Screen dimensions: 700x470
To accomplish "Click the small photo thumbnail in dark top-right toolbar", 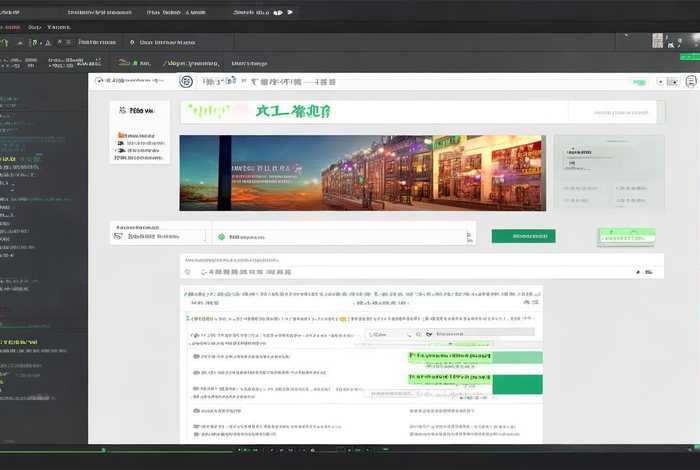I will tap(658, 41).
